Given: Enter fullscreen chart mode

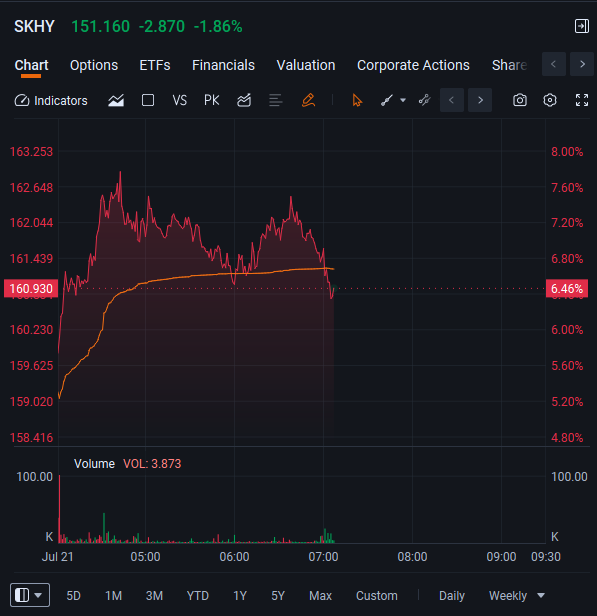Looking at the screenshot, I should pyautogui.click(x=582, y=100).
